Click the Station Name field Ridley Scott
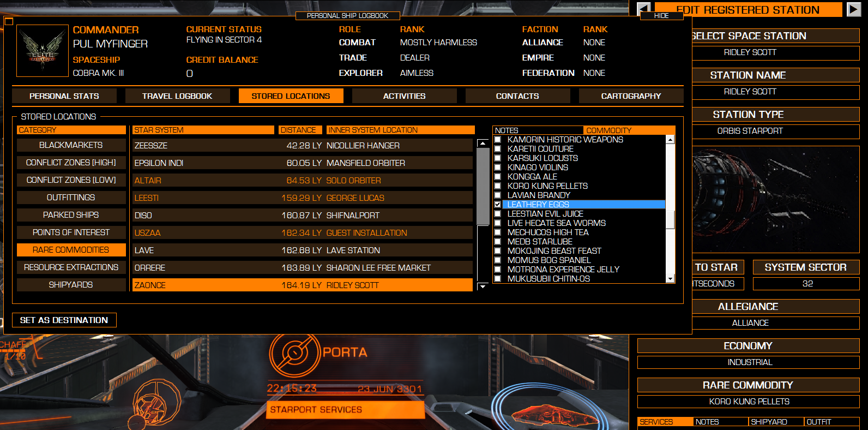Viewport: 868px width, 430px height. (x=775, y=92)
